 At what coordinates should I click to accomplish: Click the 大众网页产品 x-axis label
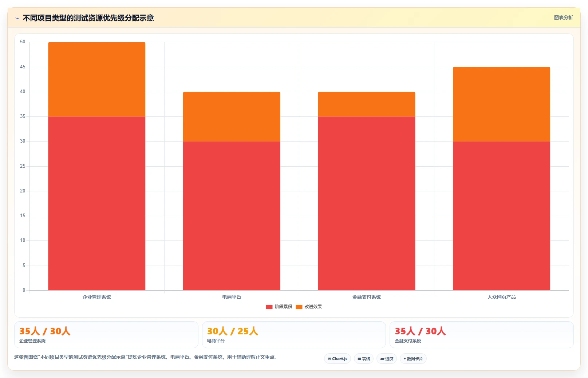coord(502,297)
